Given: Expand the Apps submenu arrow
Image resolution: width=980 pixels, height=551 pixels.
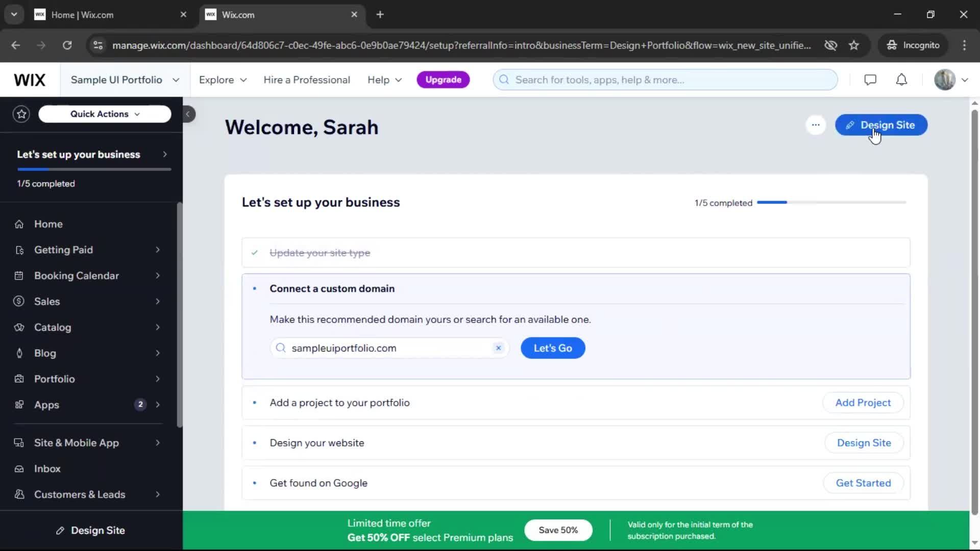Looking at the screenshot, I should pyautogui.click(x=158, y=405).
